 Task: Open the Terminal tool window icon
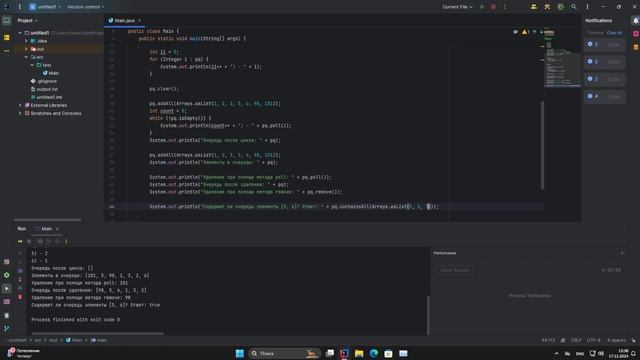[x=7, y=302]
